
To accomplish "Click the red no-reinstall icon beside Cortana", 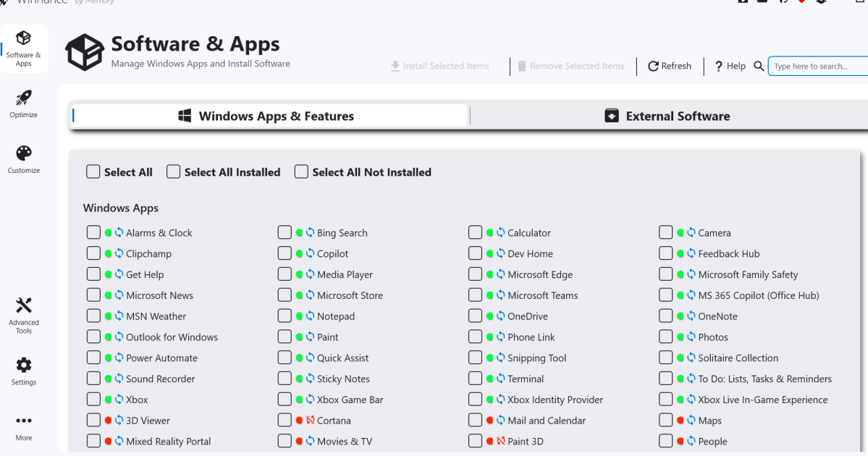I will [310, 421].
